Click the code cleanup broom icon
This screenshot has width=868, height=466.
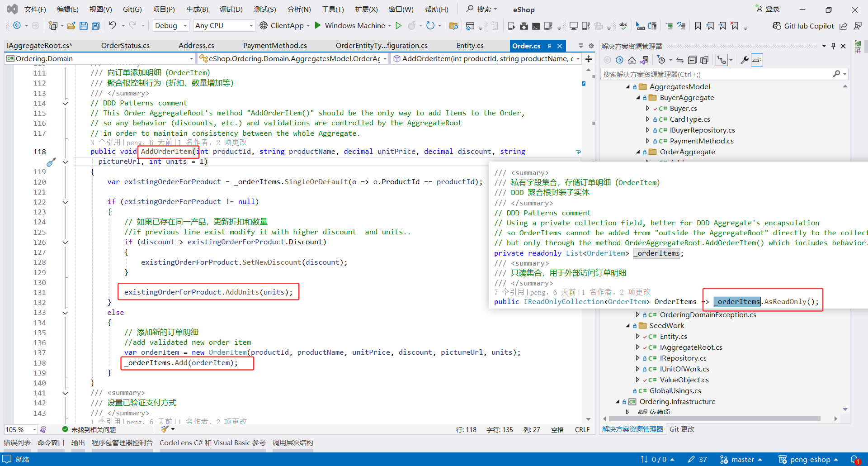point(165,429)
